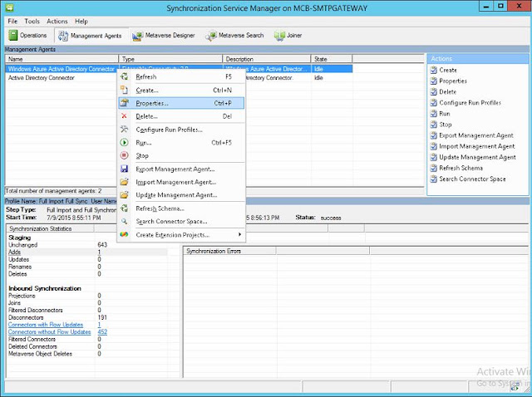
Task: Click the Status success text
Action: [x=331, y=218]
